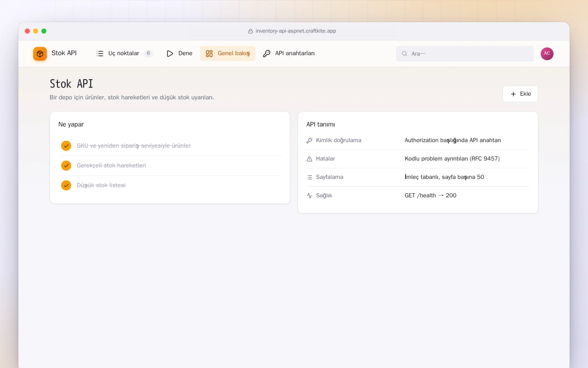Click Kodlu problem ayrıntıları (RFC 9457)

[x=452, y=159]
